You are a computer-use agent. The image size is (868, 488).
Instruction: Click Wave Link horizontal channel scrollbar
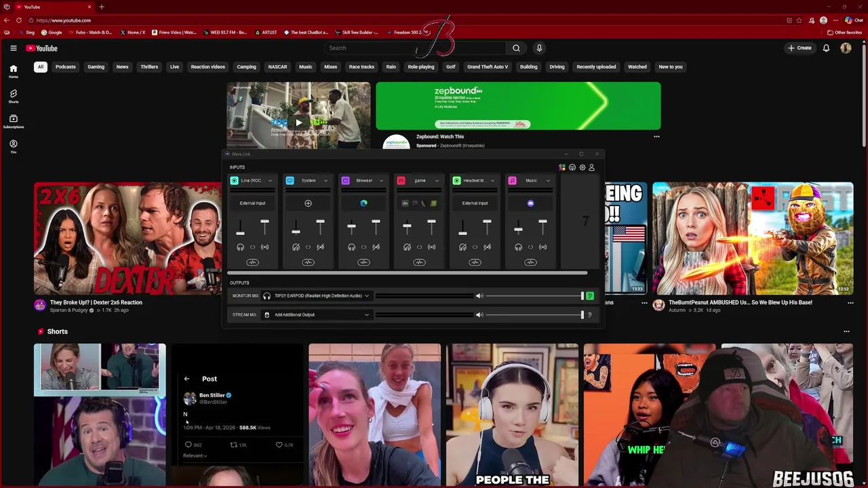point(407,273)
